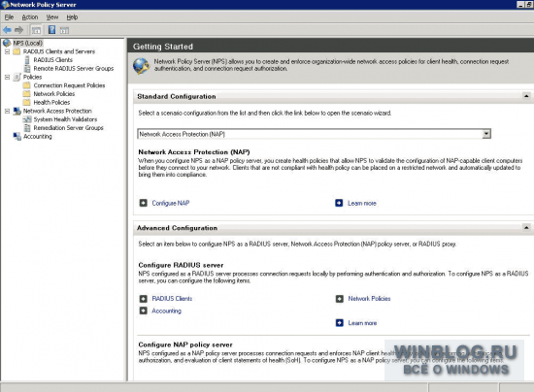
Task: Click the Remediation Server Groups icon
Action: [x=27, y=128]
